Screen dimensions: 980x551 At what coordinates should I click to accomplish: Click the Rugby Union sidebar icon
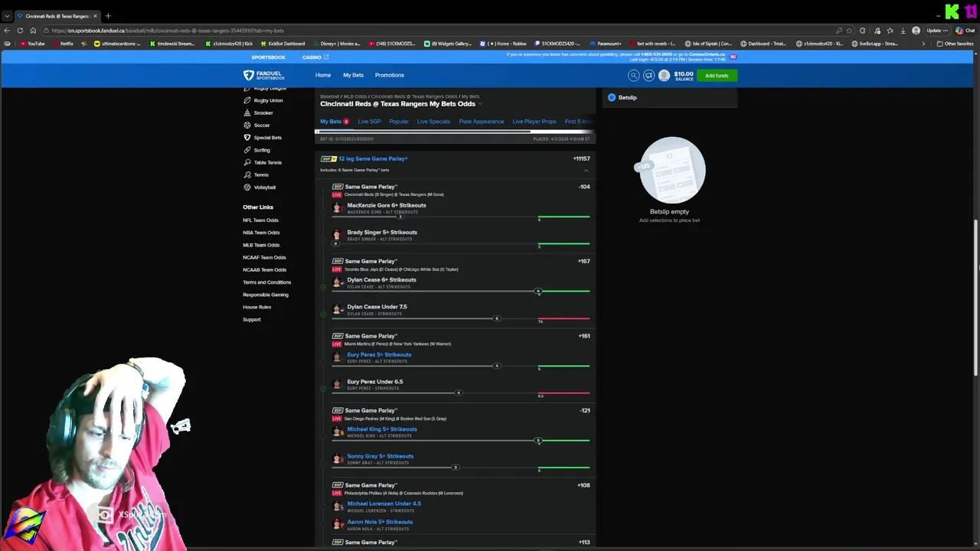click(247, 100)
